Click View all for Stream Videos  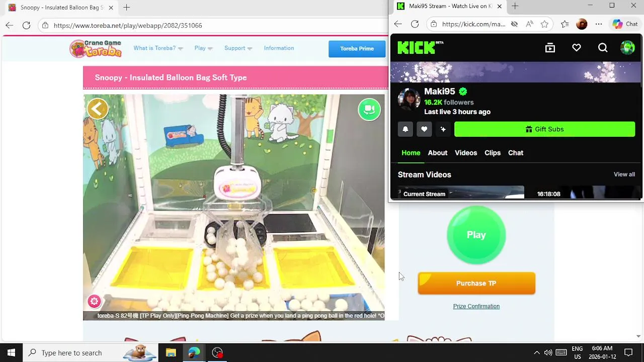tap(624, 174)
